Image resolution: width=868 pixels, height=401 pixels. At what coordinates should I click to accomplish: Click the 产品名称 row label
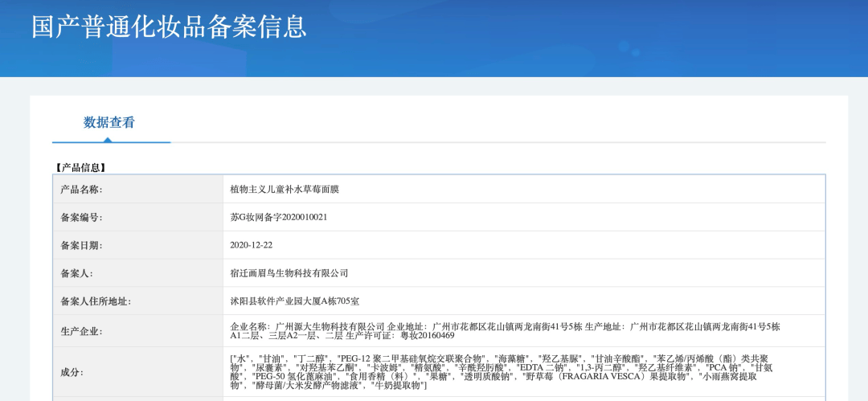pyautogui.click(x=81, y=190)
